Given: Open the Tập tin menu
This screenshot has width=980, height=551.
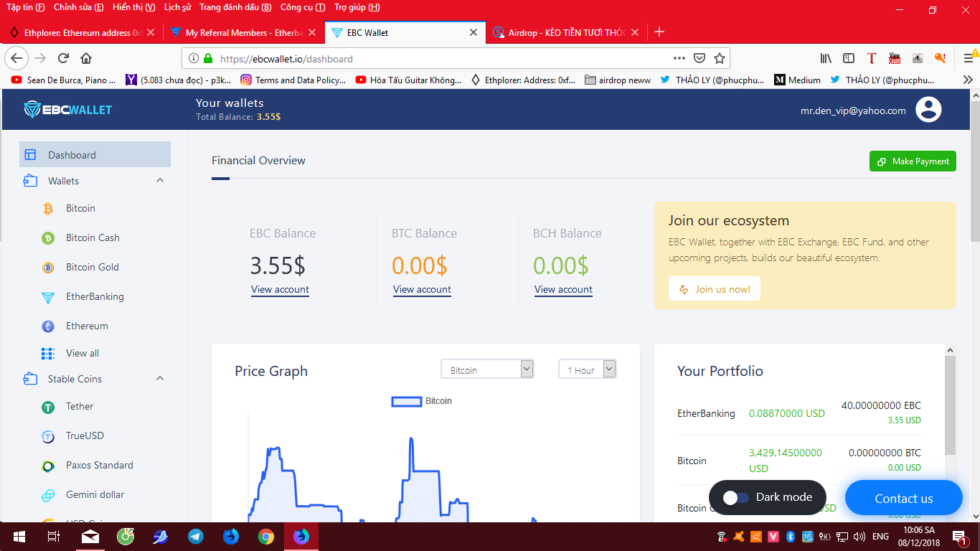Looking at the screenshot, I should 25,7.
